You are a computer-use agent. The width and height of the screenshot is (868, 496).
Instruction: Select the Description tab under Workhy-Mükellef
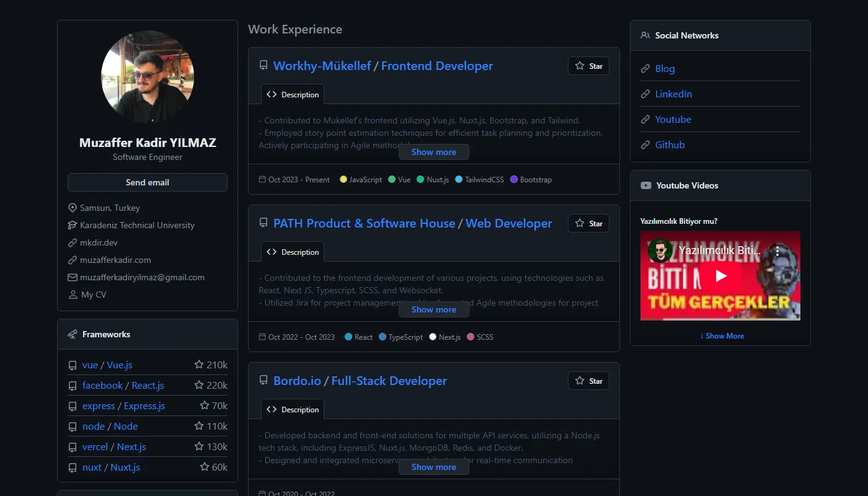(293, 94)
